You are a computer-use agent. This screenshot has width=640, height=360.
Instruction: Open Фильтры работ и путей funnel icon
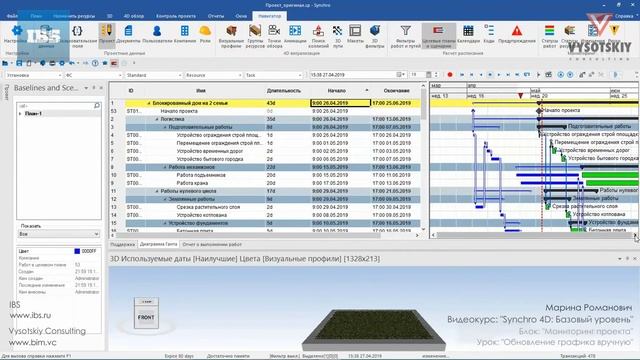click(405, 31)
